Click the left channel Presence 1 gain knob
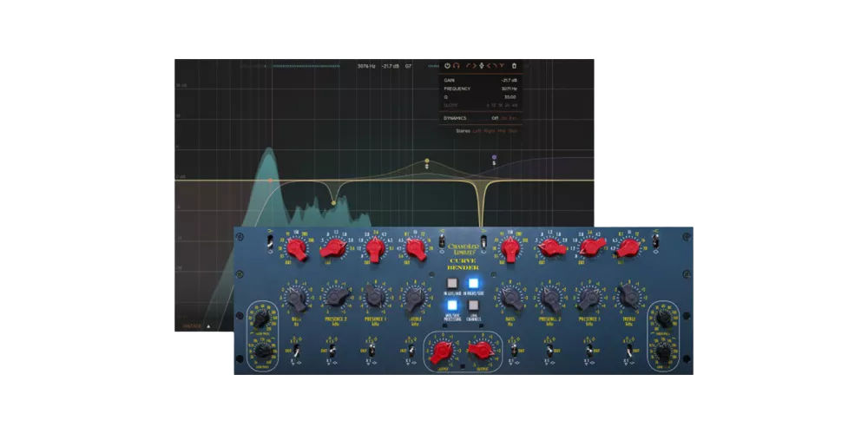This screenshot has height=434, width=868. (375, 297)
